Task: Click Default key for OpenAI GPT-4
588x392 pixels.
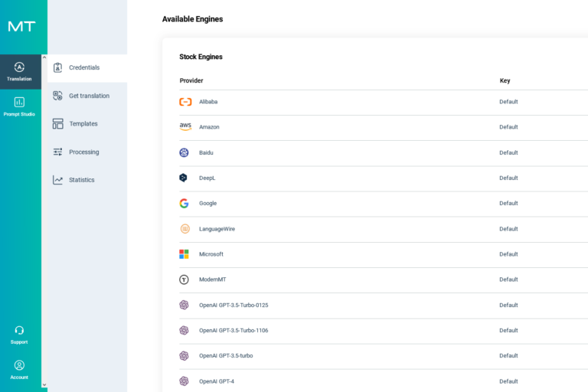Action: pyautogui.click(x=508, y=381)
